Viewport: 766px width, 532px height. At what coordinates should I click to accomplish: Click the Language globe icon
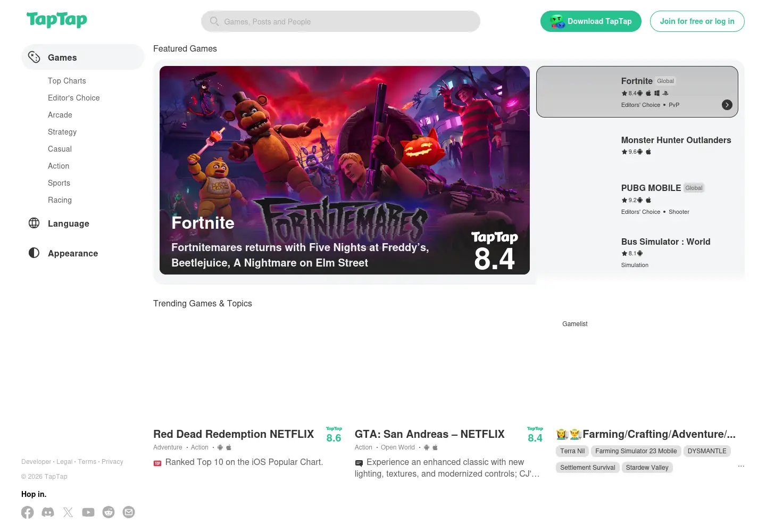[34, 223]
